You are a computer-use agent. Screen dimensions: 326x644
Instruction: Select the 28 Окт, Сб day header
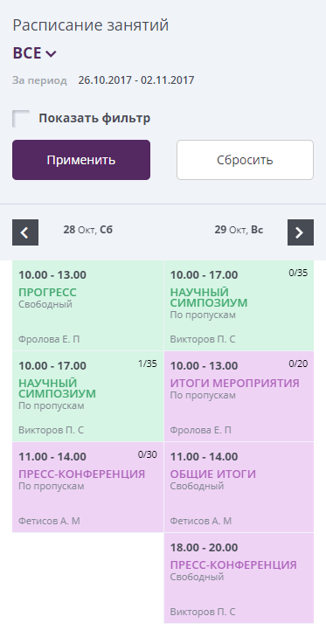[88, 230]
